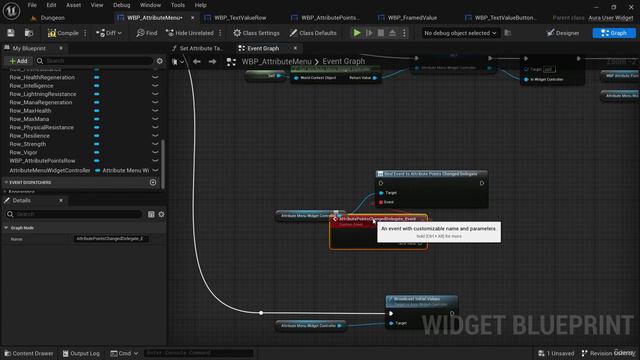
Task: Open the Diff dropdown
Action: click(109, 33)
